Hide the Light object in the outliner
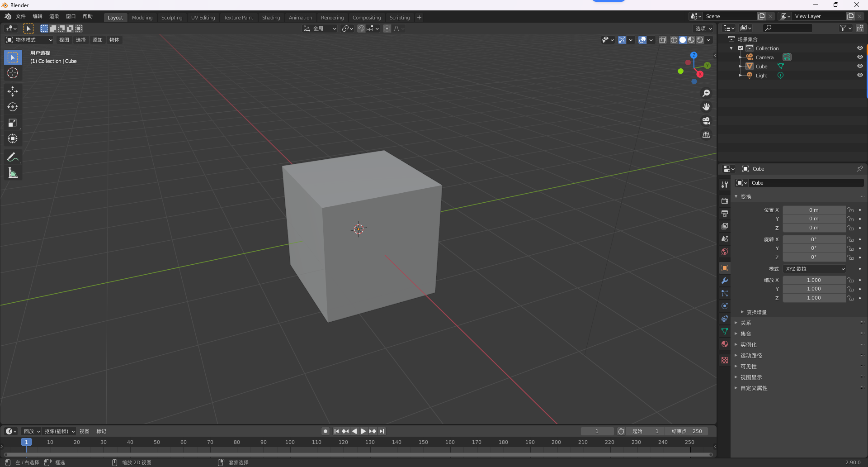Image resolution: width=868 pixels, height=467 pixels. [x=860, y=75]
